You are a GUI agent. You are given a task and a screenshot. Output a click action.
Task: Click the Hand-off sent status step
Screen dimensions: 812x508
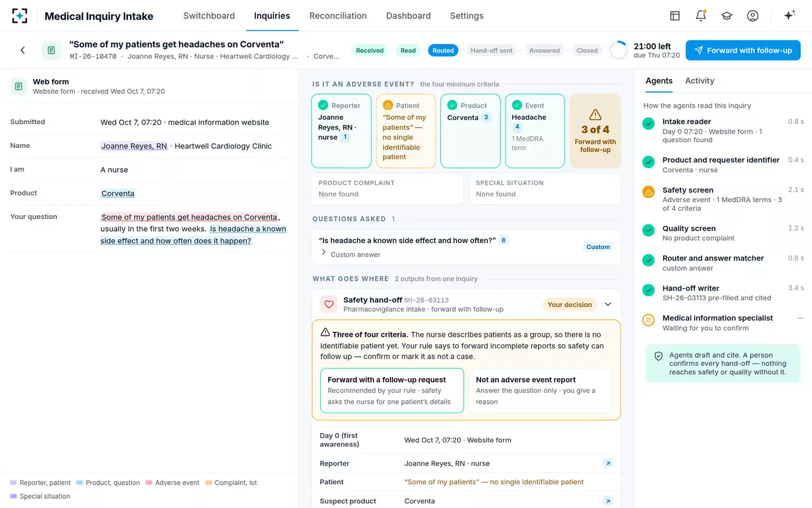tap(492, 50)
